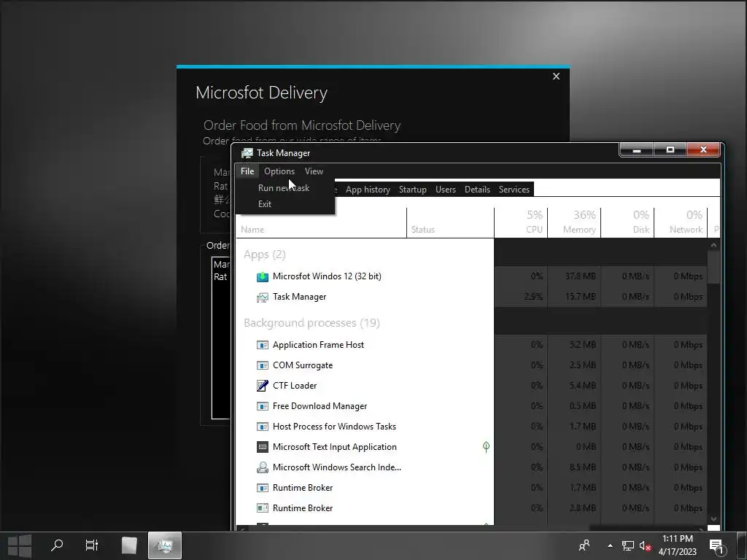
Task: Open the File menu
Action: 247,171
